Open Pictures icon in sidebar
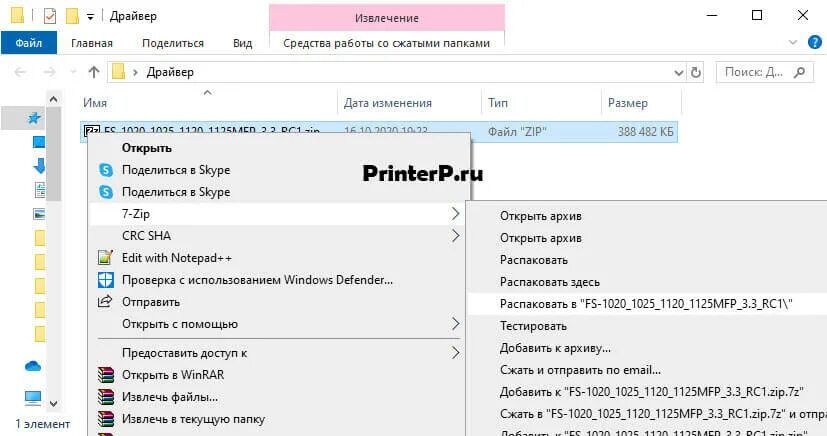This screenshot has height=436, width=827. click(x=39, y=214)
